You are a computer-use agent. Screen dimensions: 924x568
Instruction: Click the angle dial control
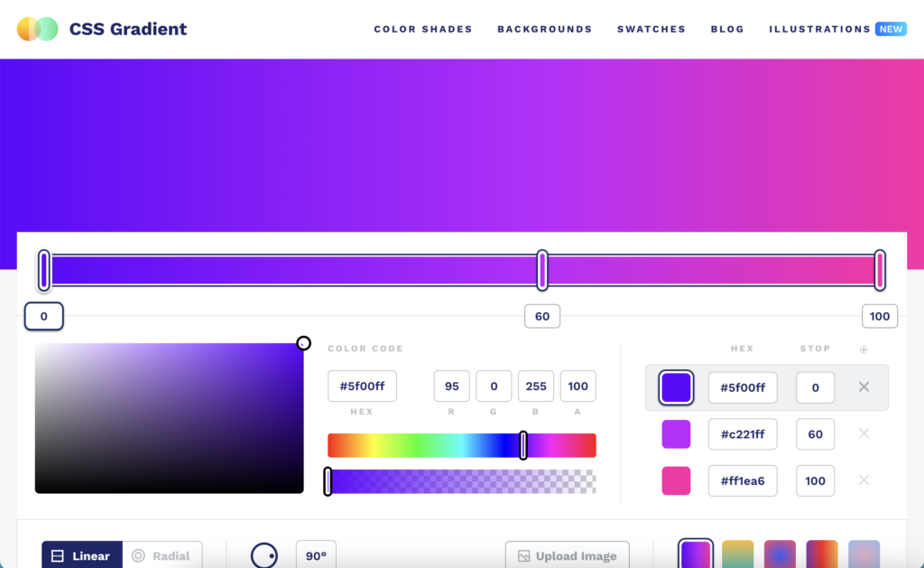coord(264,555)
